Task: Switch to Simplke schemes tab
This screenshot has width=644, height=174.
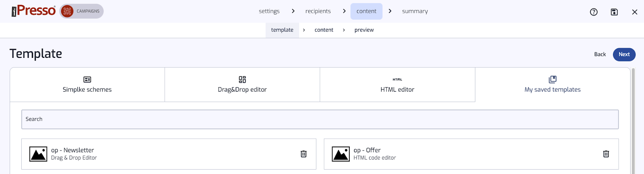Action: [x=87, y=84]
